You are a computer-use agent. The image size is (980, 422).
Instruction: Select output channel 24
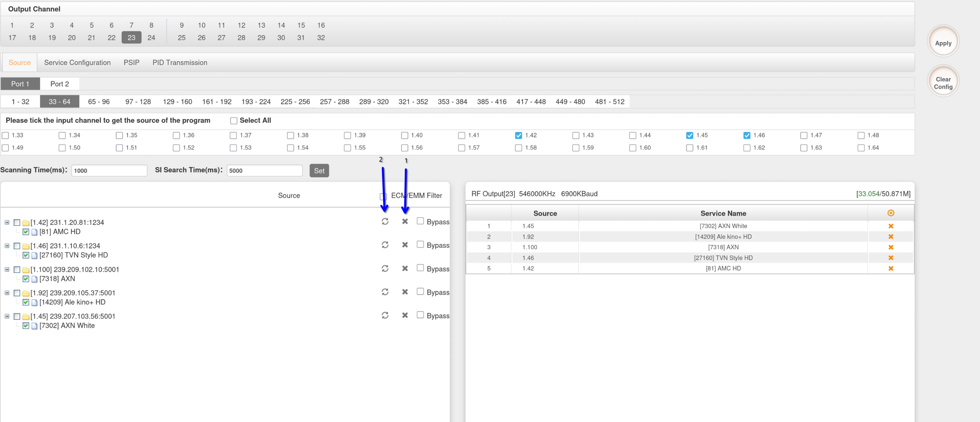(151, 38)
